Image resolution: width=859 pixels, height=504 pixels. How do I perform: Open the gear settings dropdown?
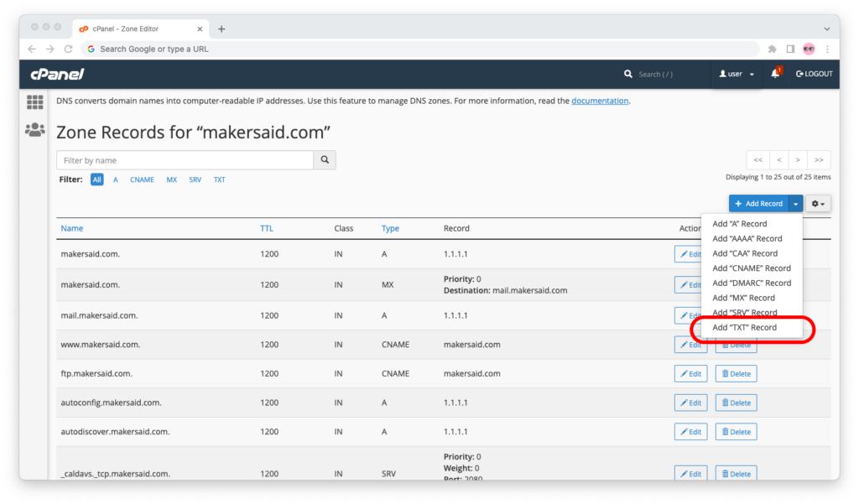tap(818, 203)
